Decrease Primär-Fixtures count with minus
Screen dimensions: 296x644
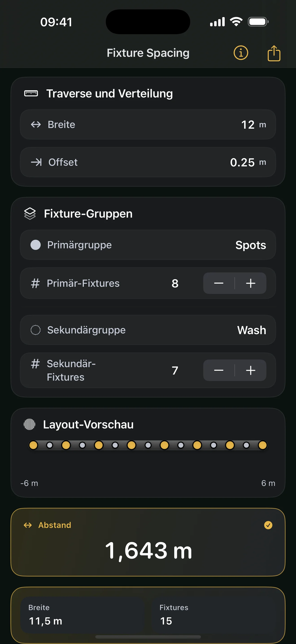point(219,283)
